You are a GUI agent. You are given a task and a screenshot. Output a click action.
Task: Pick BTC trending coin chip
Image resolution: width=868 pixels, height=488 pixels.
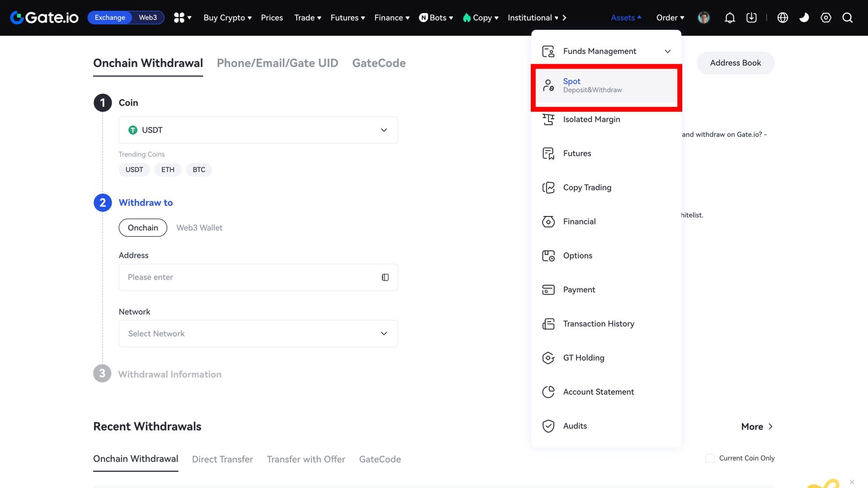[199, 169]
